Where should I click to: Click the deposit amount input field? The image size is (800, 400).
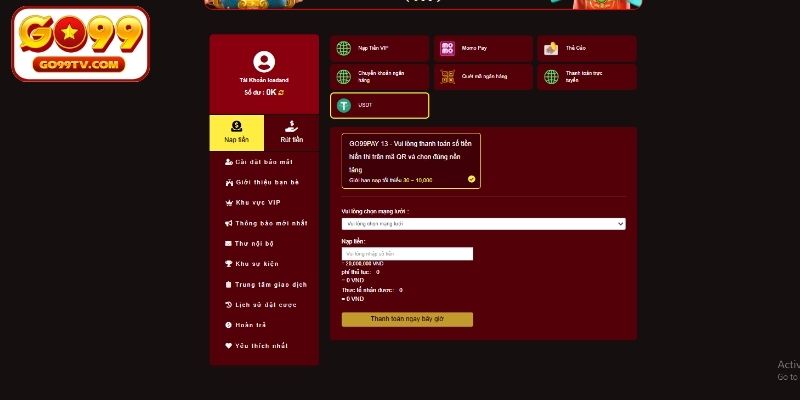click(x=407, y=254)
